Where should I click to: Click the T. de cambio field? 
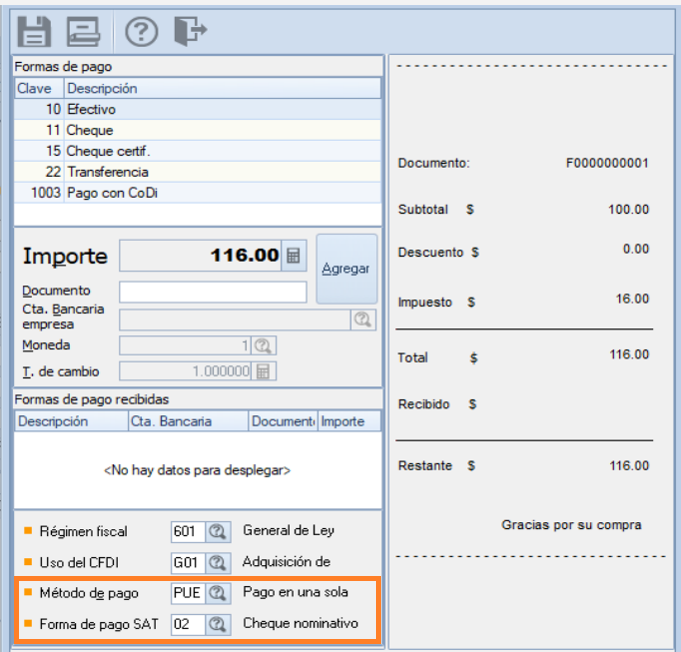(185, 371)
